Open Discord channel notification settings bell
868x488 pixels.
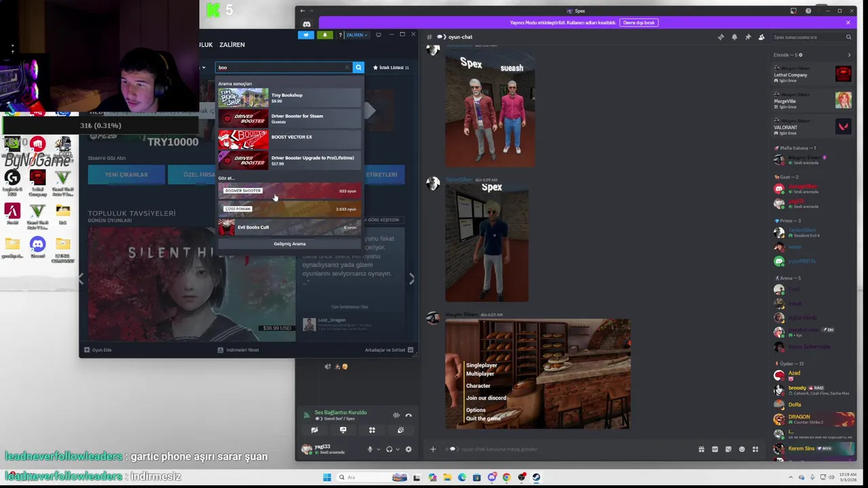(x=734, y=37)
